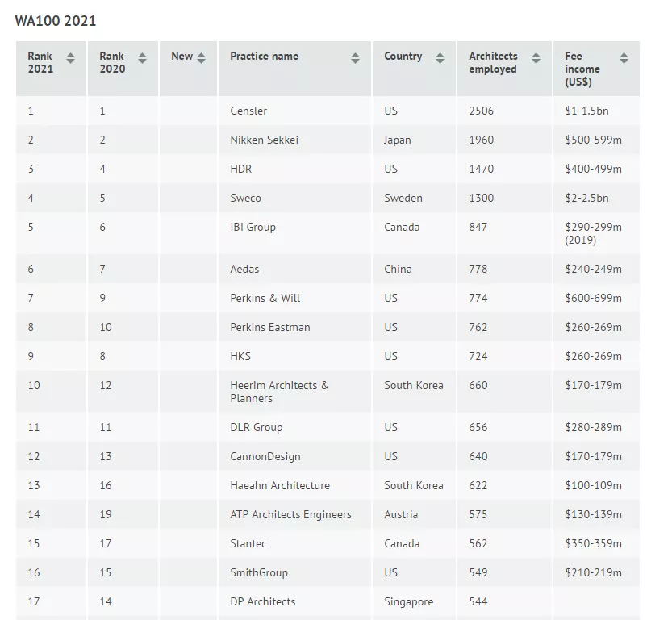Select the CannonDesign cell
The height and width of the screenshot is (620, 672).
click(x=295, y=456)
